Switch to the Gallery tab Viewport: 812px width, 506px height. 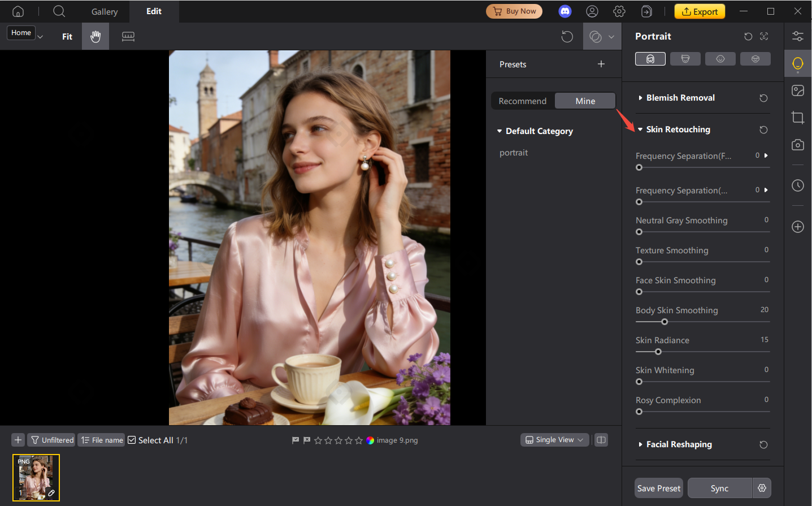[x=105, y=11]
